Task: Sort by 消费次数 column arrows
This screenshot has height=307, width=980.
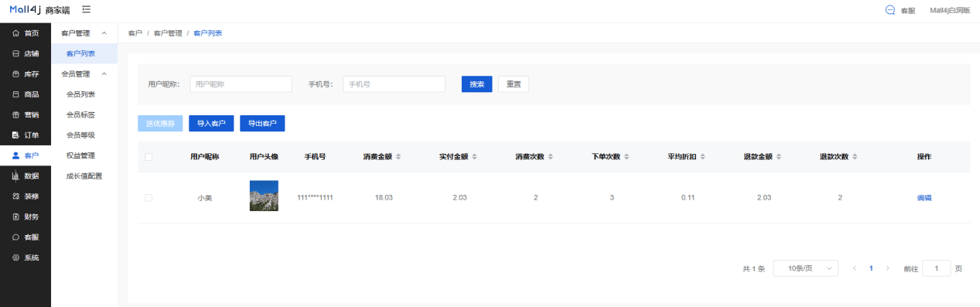Action: pyautogui.click(x=550, y=157)
